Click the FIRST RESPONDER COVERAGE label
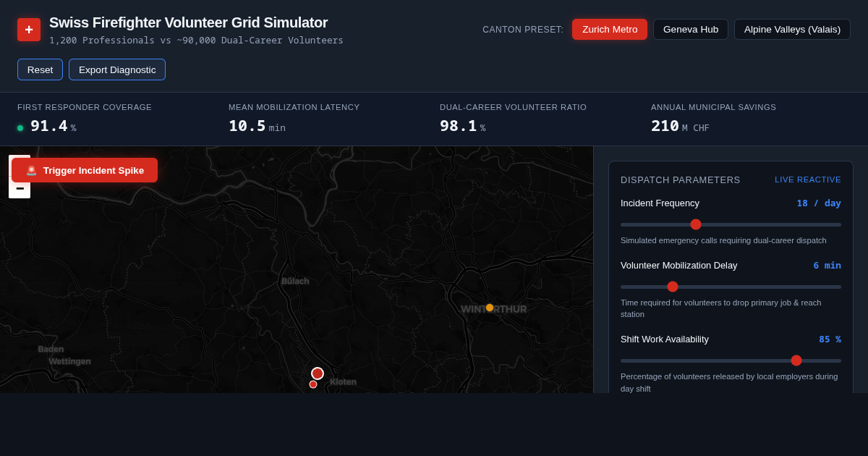The image size is (868, 456). pyautogui.click(x=85, y=107)
